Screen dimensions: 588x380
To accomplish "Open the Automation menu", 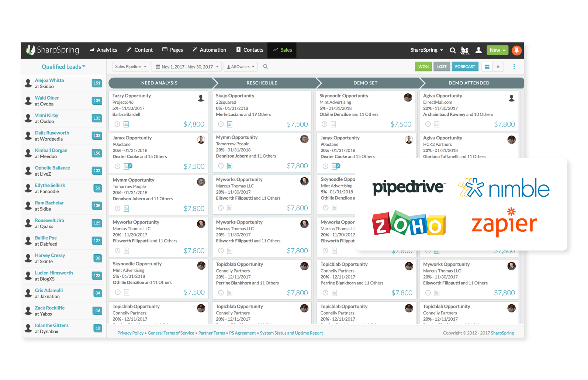I will click(x=209, y=50).
